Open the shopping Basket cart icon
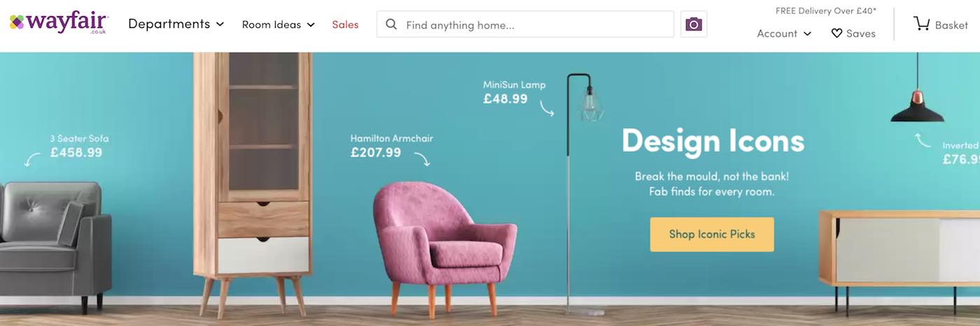Viewport: 980px width, 326px height. [x=921, y=24]
